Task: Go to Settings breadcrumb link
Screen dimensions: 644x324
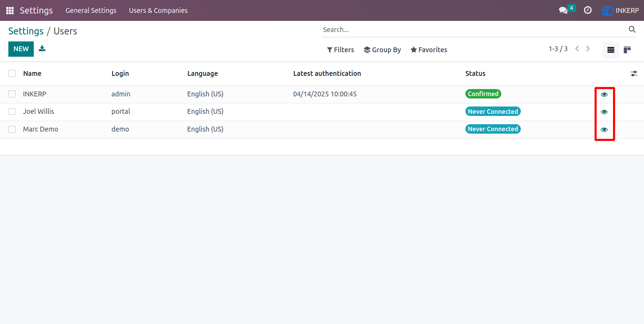Action: point(26,31)
